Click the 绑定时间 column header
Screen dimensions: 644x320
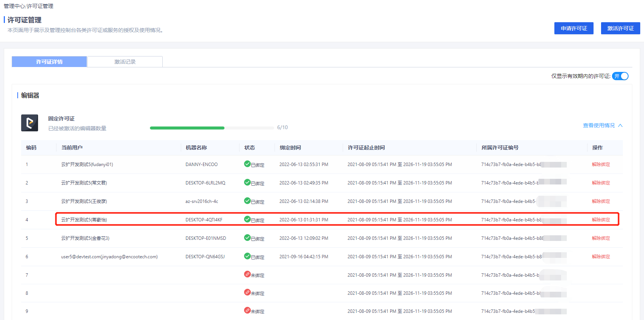coord(290,148)
